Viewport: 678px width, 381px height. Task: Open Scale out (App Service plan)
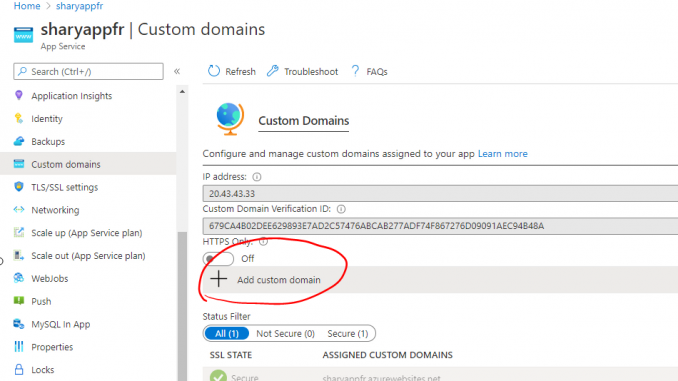(88, 256)
